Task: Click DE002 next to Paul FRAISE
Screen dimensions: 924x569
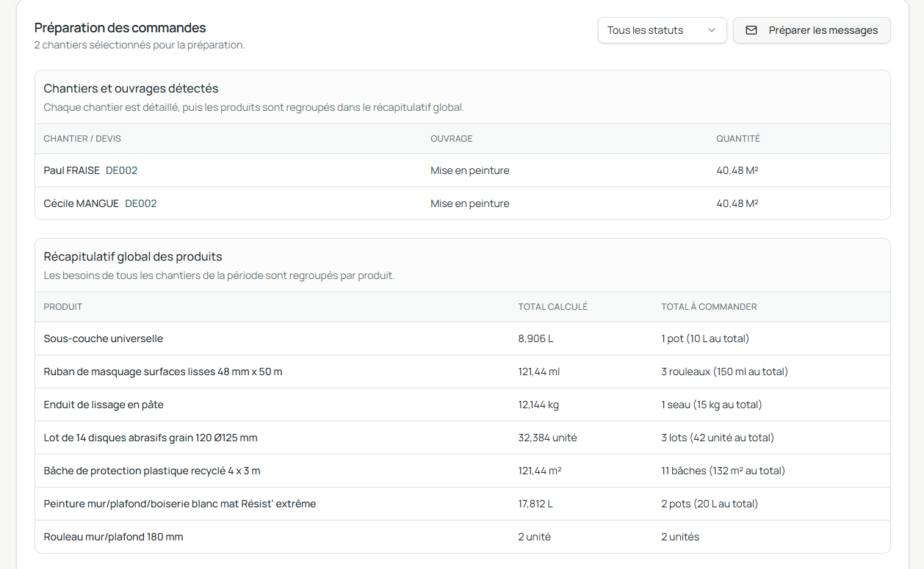Action: click(122, 170)
